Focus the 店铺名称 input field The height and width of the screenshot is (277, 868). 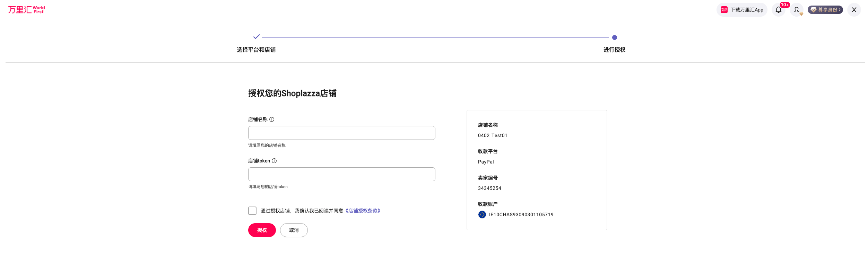[x=341, y=133]
